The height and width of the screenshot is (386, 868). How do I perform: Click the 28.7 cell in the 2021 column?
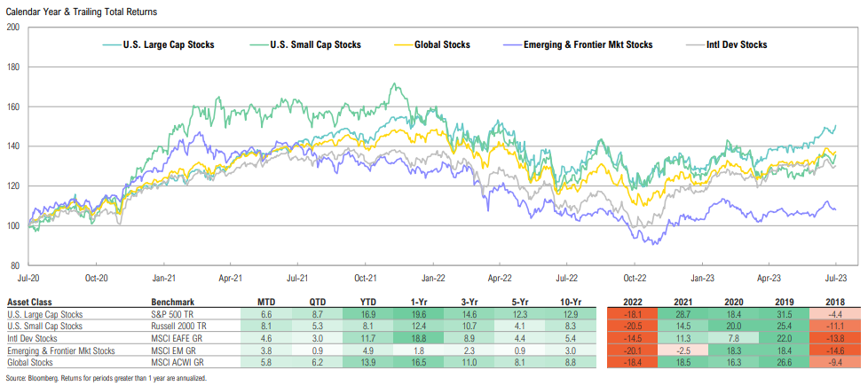[682, 313]
